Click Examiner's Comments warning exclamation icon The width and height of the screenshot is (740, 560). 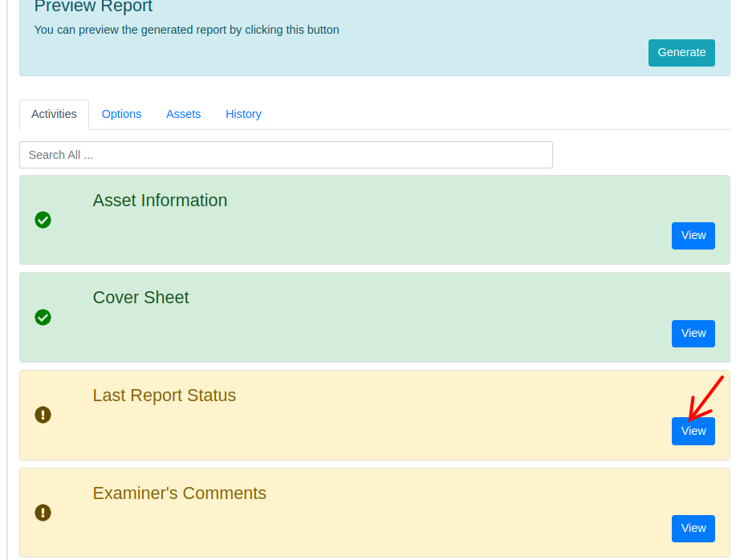point(43,513)
